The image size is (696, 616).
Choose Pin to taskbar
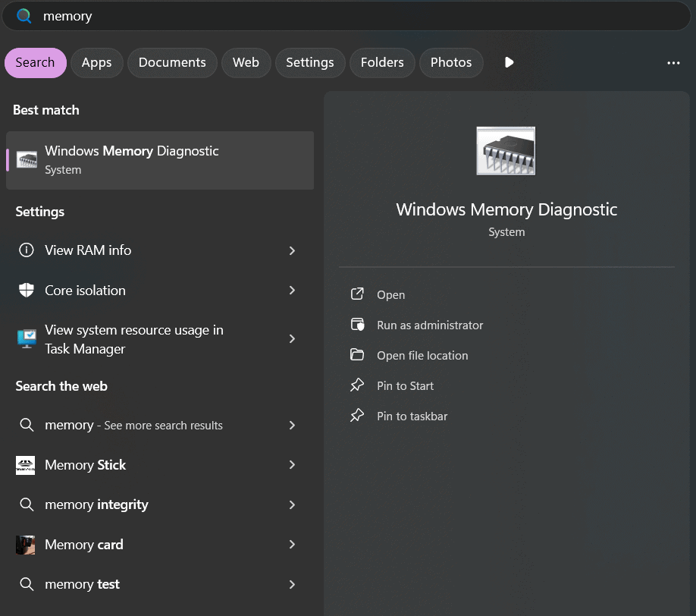point(412,416)
